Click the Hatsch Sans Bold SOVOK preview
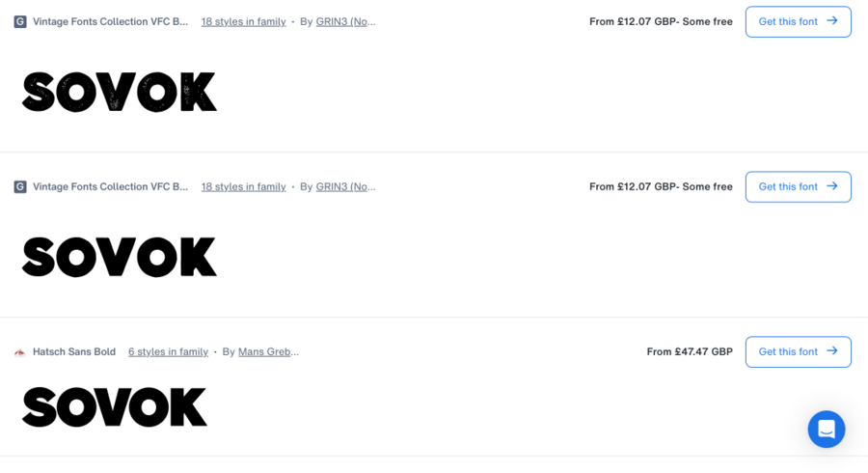Image resolution: width=868 pixels, height=473 pixels. point(115,406)
